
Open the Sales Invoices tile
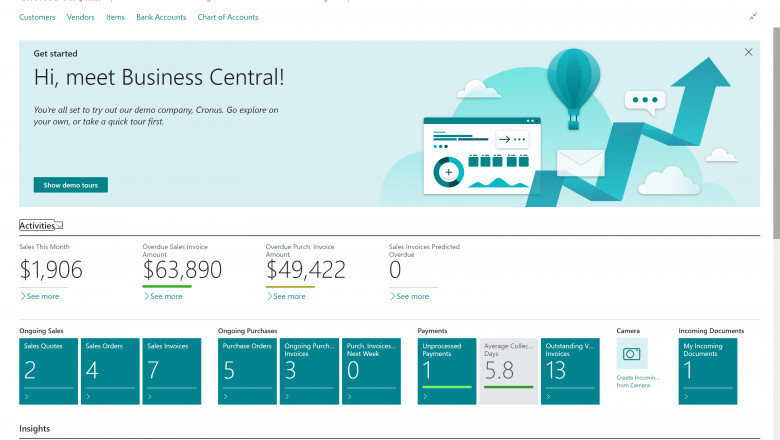point(172,371)
